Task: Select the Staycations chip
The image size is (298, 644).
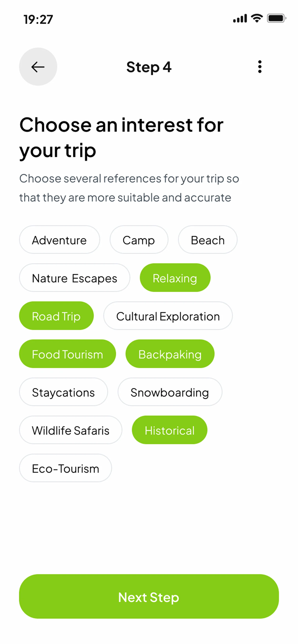Action: pos(63,392)
